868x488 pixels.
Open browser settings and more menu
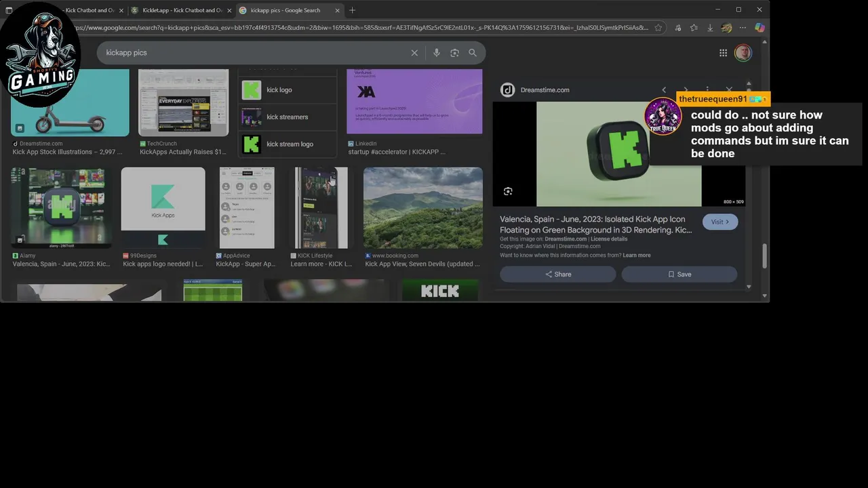pos(743,28)
